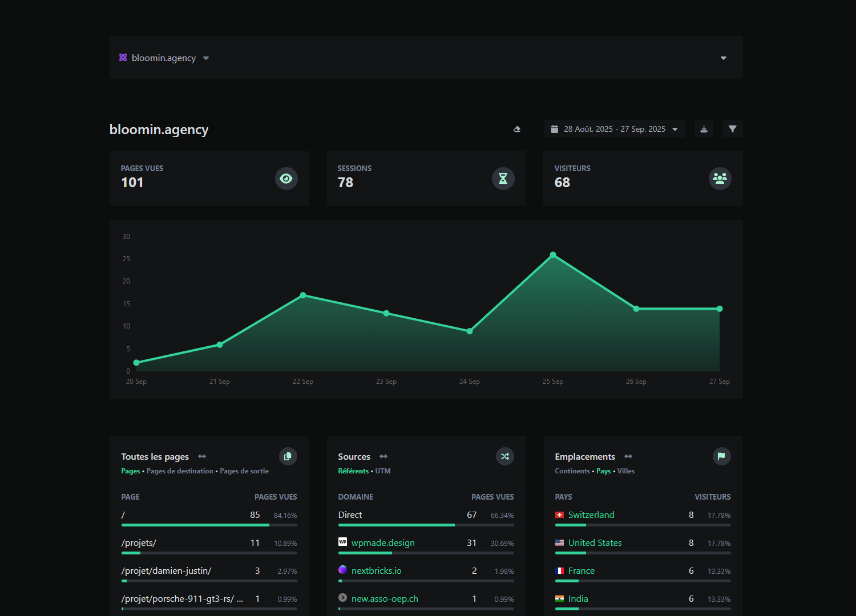856x616 pixels.
Task: Open the date range dropdown
Action: click(614, 129)
